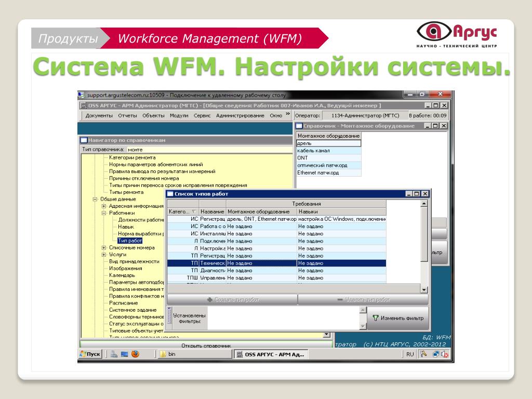Screen dimensions: 532x399
Task: Click the Тип справочника input field
Action: click(209, 150)
